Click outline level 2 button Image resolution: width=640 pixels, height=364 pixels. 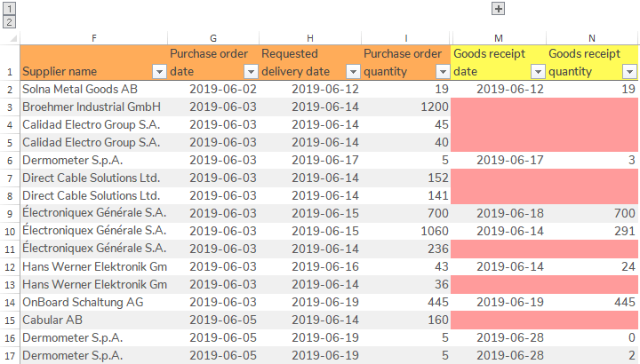click(9, 21)
